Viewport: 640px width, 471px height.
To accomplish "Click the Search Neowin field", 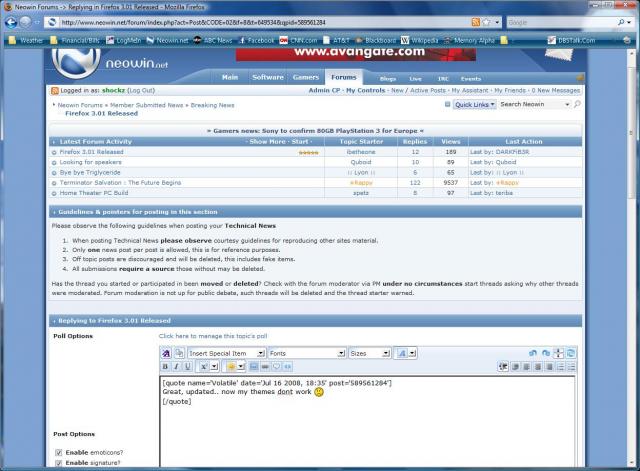I will pos(531,104).
